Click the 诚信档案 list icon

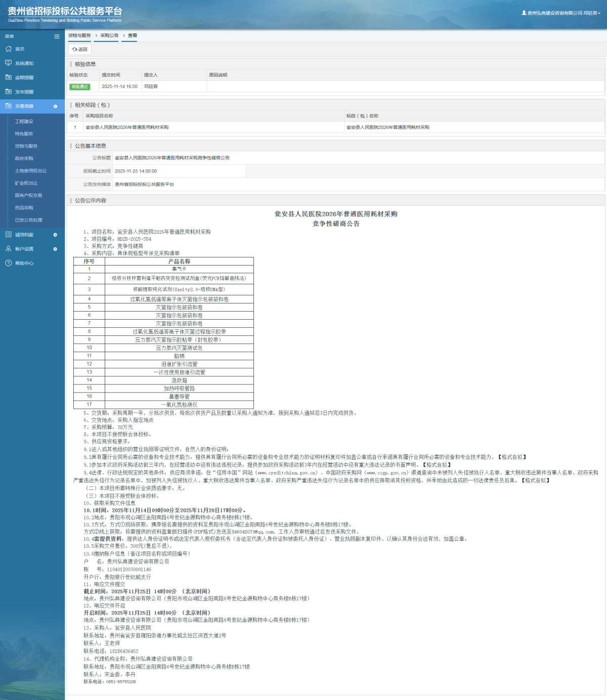pos(8,235)
